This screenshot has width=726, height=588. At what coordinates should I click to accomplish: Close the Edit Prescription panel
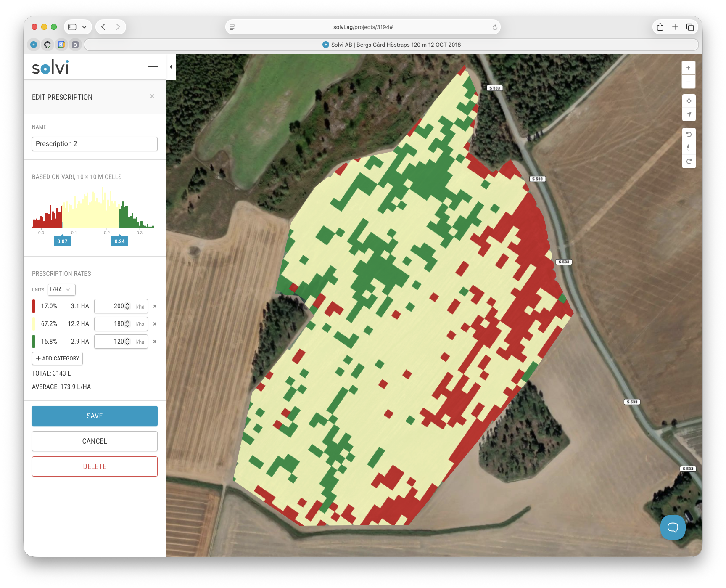(152, 97)
